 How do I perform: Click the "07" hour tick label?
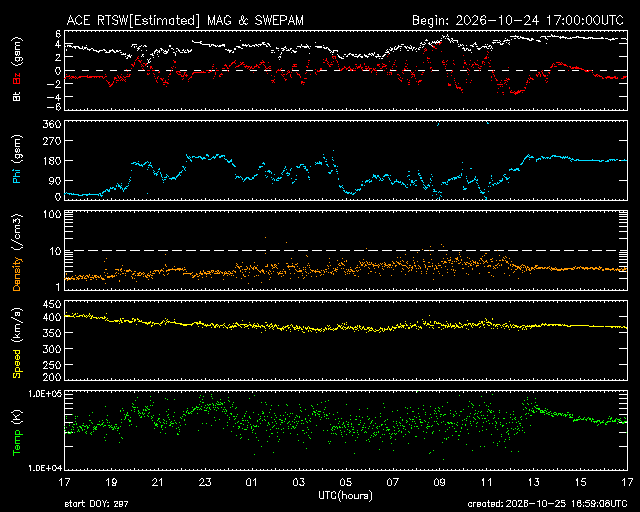click(x=392, y=482)
